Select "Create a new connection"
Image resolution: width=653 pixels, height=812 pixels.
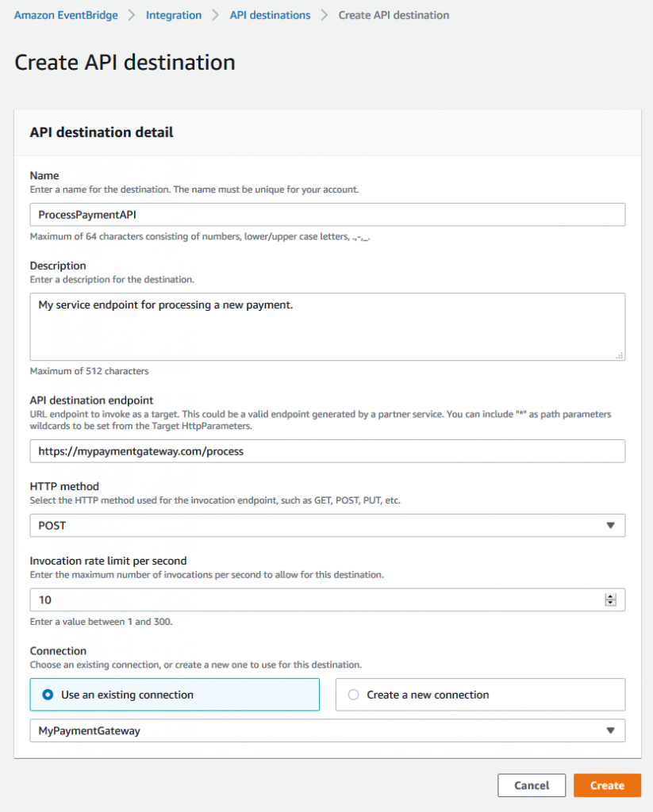pyautogui.click(x=428, y=695)
